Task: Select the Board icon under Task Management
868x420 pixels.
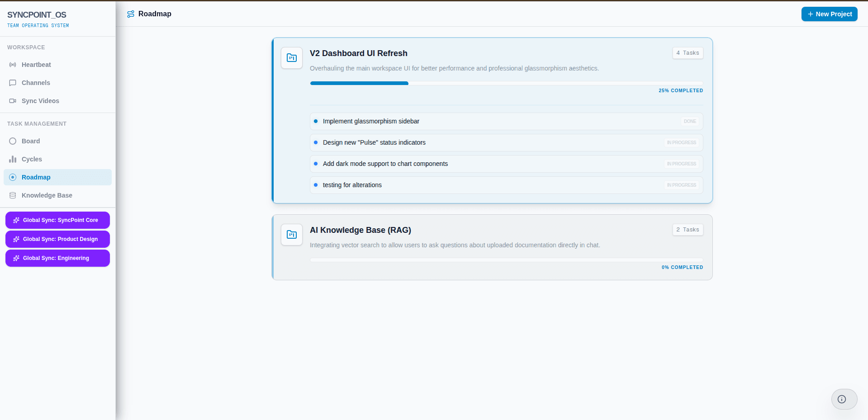Action: click(x=13, y=141)
